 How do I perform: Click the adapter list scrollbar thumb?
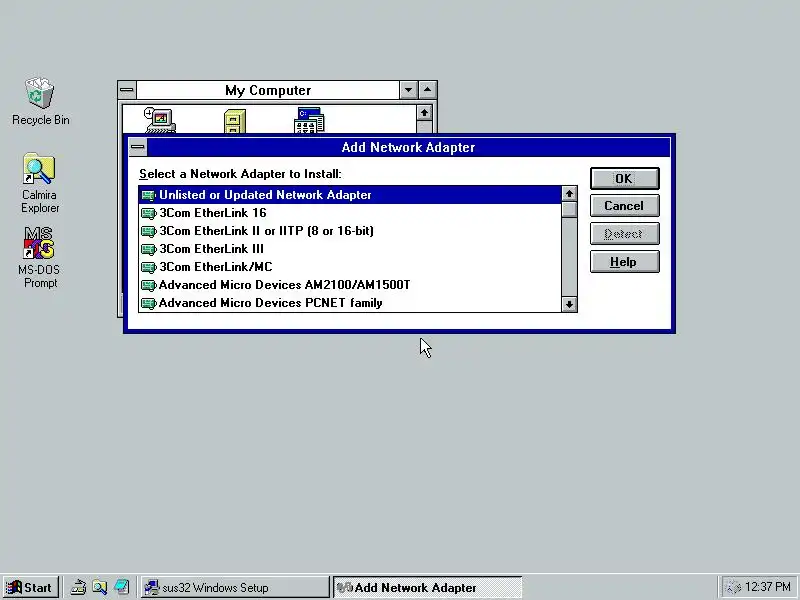(x=569, y=210)
